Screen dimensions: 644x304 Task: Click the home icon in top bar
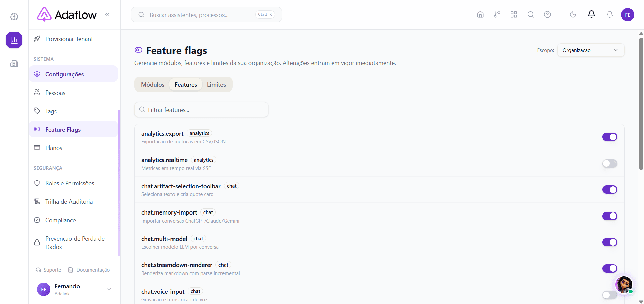(480, 14)
